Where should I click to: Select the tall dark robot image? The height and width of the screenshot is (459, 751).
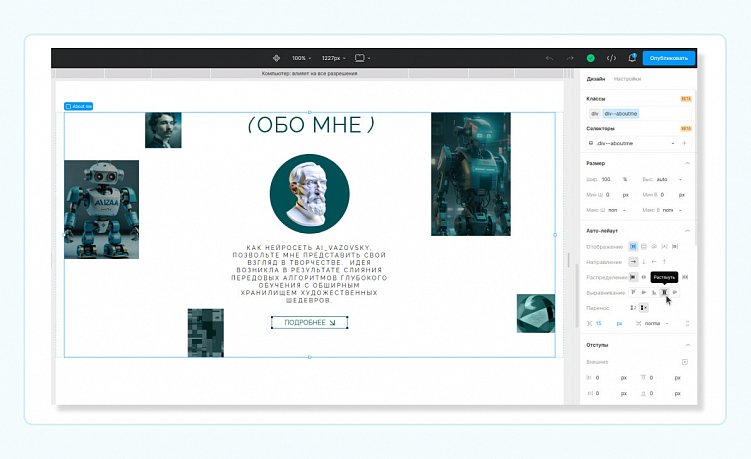point(471,174)
